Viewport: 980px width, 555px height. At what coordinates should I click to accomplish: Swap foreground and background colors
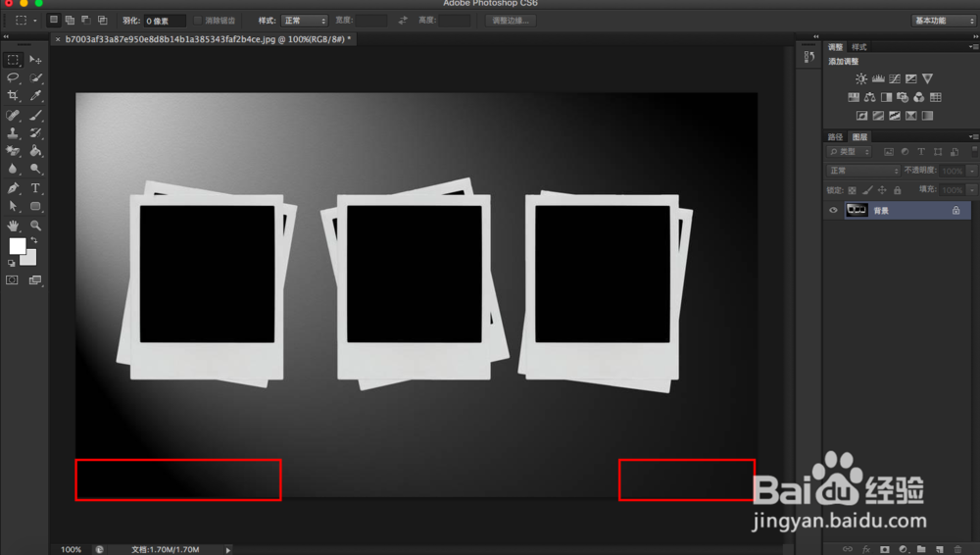pos(34,240)
